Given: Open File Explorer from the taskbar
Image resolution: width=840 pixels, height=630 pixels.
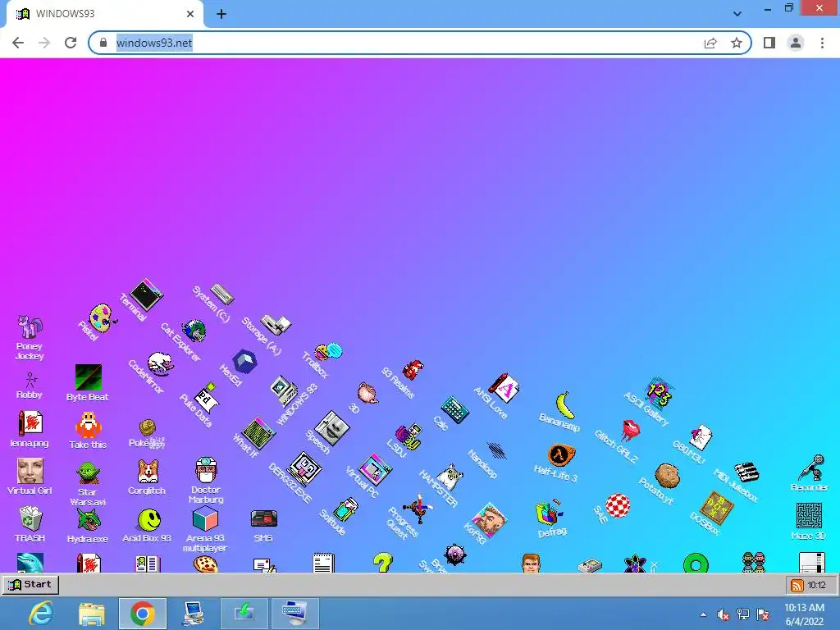Looking at the screenshot, I should (92, 614).
